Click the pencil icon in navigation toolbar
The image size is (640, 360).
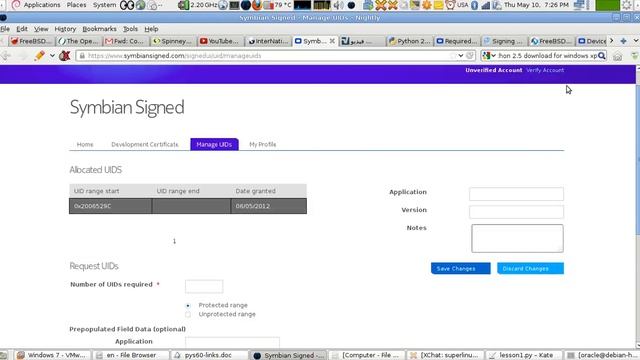(40, 56)
